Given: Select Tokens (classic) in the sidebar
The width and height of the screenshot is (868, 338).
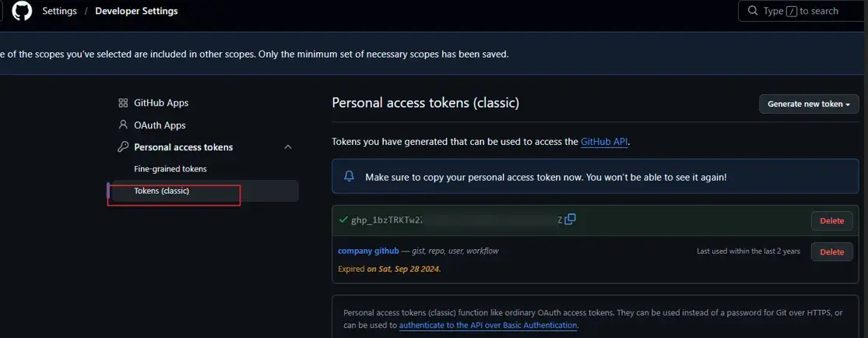Looking at the screenshot, I should click(162, 191).
